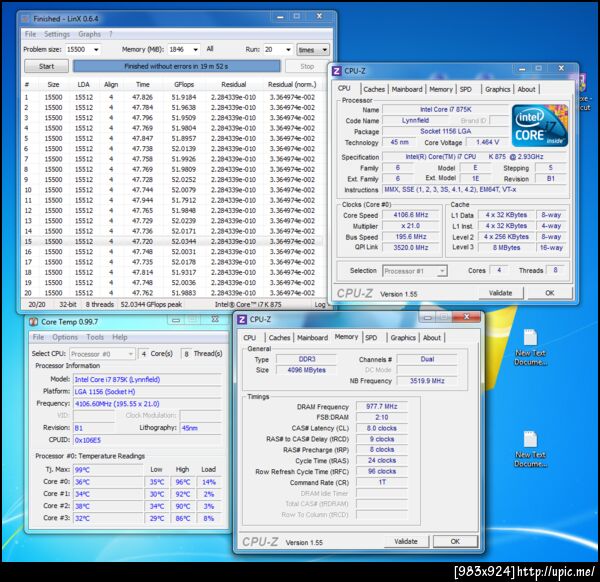The height and width of the screenshot is (582, 600).
Task: Select LinX result row 15 with 52.0344 GFlops
Action: tap(172, 241)
